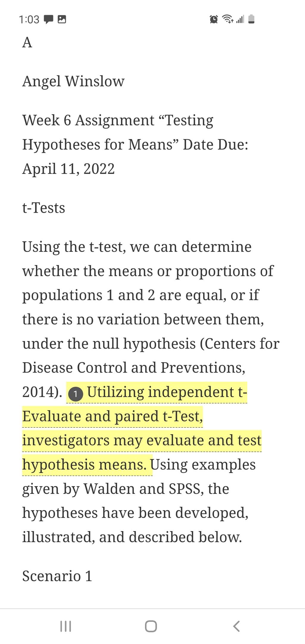This screenshot has height=644, width=305.
Task: Go back with the navigation arrow
Action: pos(236,626)
